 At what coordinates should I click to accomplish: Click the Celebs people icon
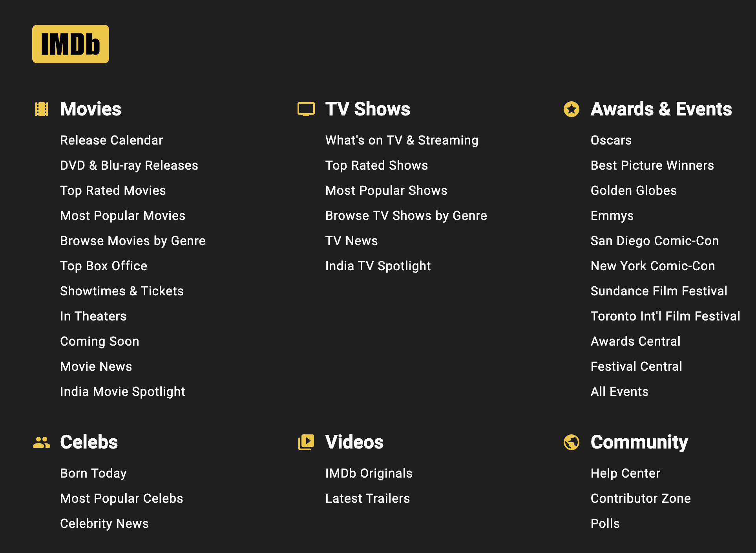click(x=42, y=442)
